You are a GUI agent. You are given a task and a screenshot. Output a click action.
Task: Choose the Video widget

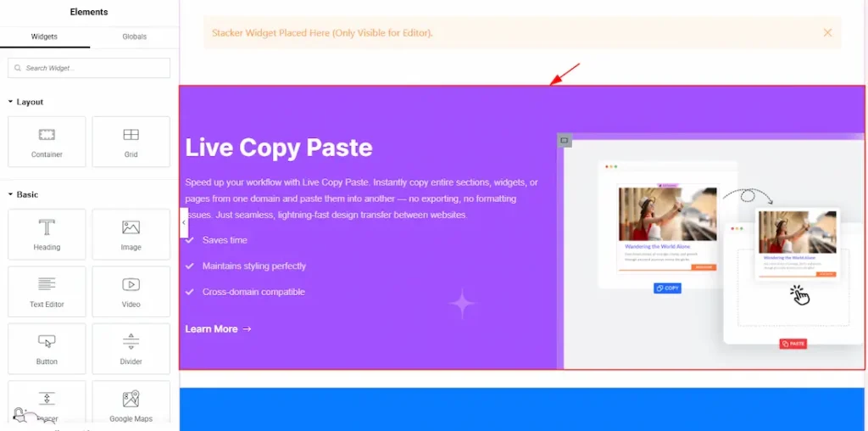tap(131, 290)
